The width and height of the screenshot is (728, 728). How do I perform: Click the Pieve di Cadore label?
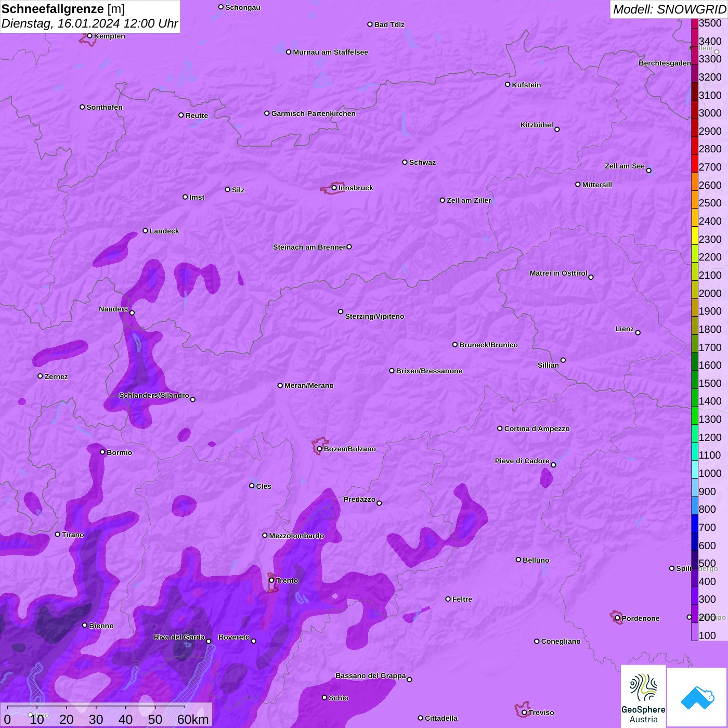pyautogui.click(x=522, y=461)
